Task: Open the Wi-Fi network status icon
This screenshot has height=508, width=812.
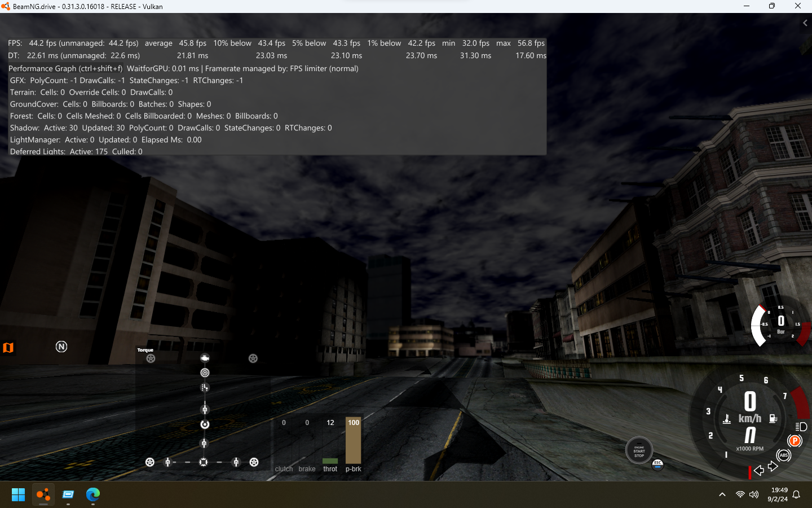Action: click(x=740, y=494)
